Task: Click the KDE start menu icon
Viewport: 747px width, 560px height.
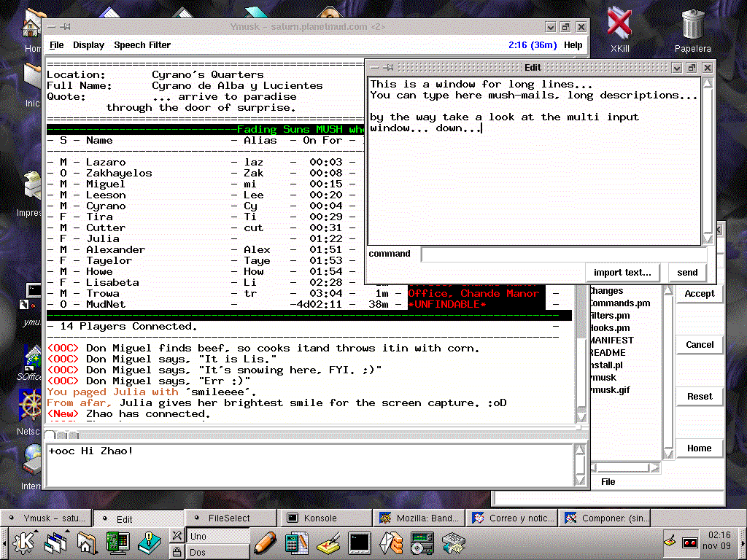Action: [x=22, y=542]
